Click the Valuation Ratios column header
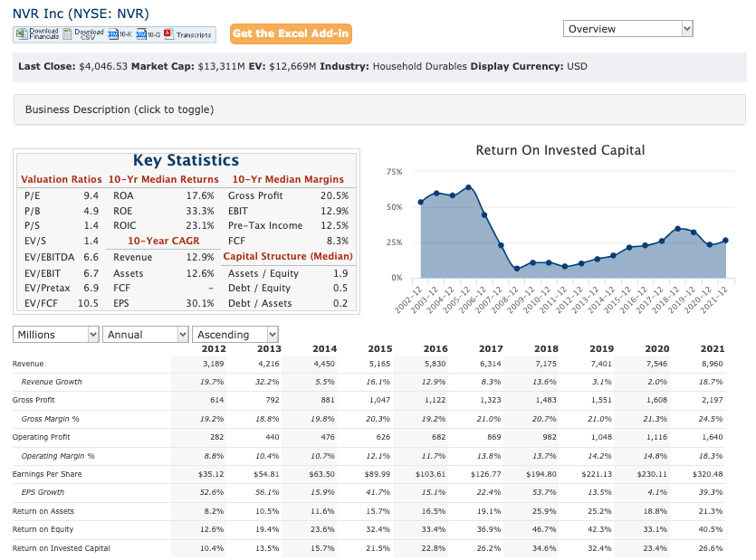Image resolution: width=756 pixels, height=560 pixels. [x=62, y=179]
